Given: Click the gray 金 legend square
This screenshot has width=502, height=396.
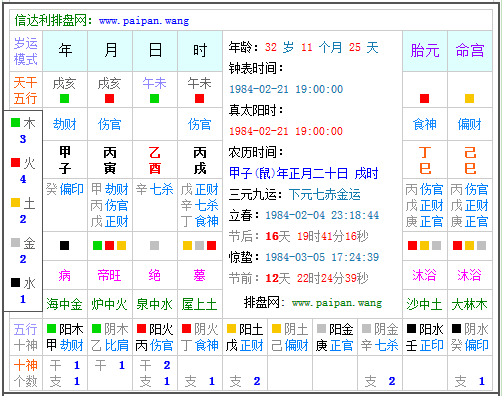Looking at the screenshot, I should pos(16,242).
